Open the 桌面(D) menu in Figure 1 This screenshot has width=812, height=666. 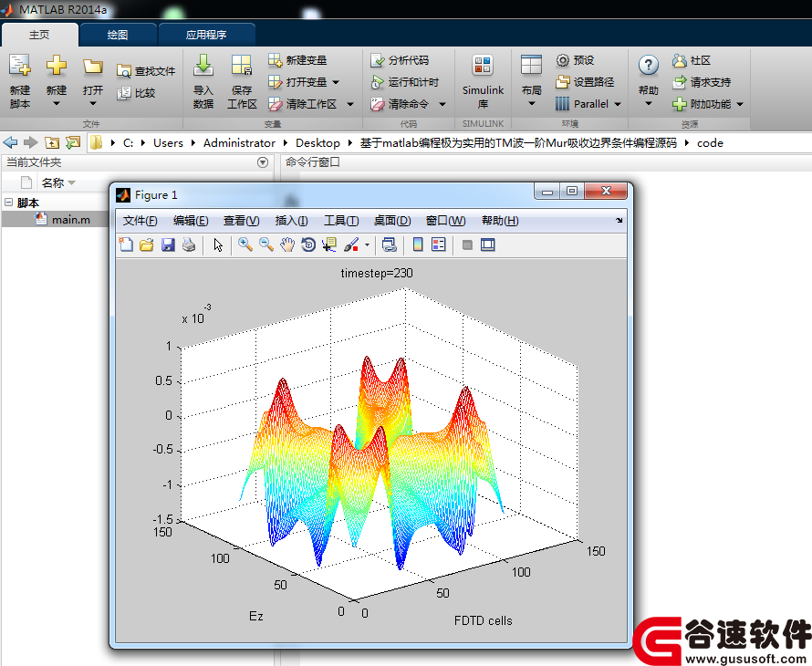pyautogui.click(x=392, y=221)
